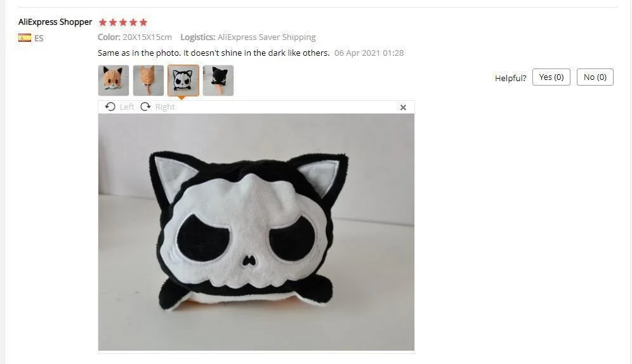Click the Color 20X15X15cm variant text

135,37
